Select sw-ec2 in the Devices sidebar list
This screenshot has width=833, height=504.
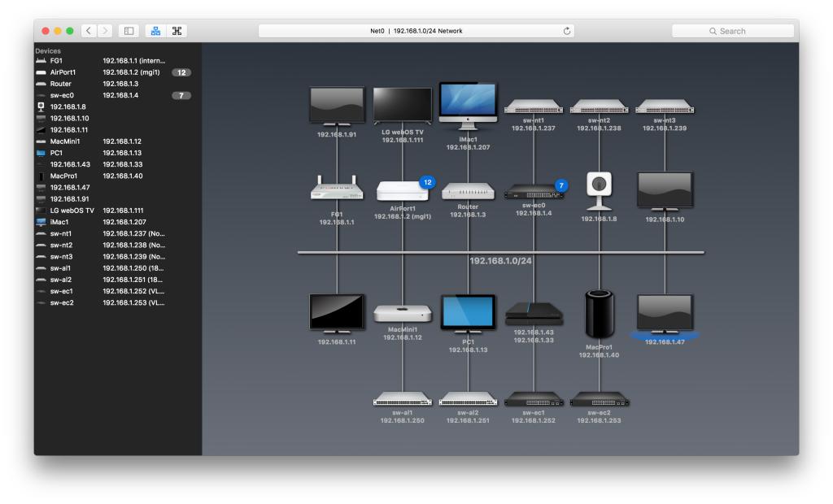click(x=62, y=302)
